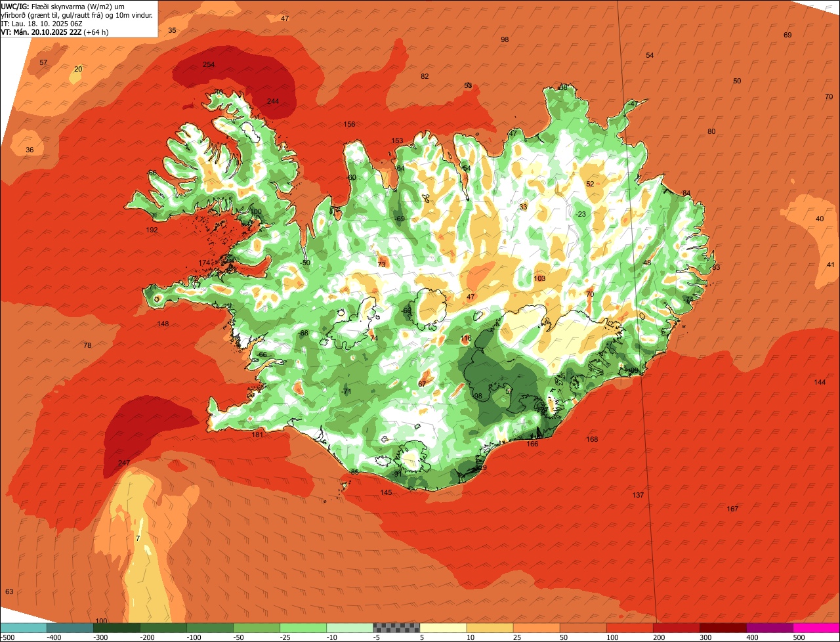840x642 pixels.
Task: Click the value 67 in south-central Iceland
Action: click(x=422, y=383)
